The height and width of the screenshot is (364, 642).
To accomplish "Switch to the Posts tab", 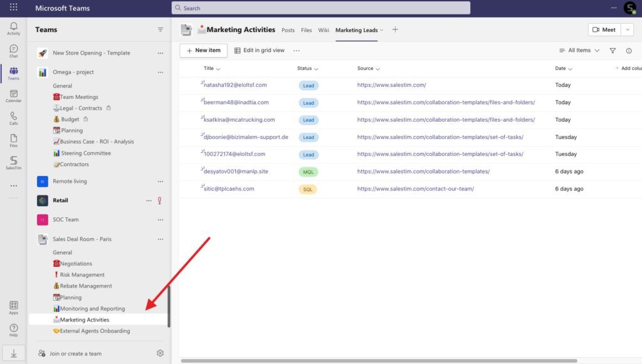I will pyautogui.click(x=288, y=30).
